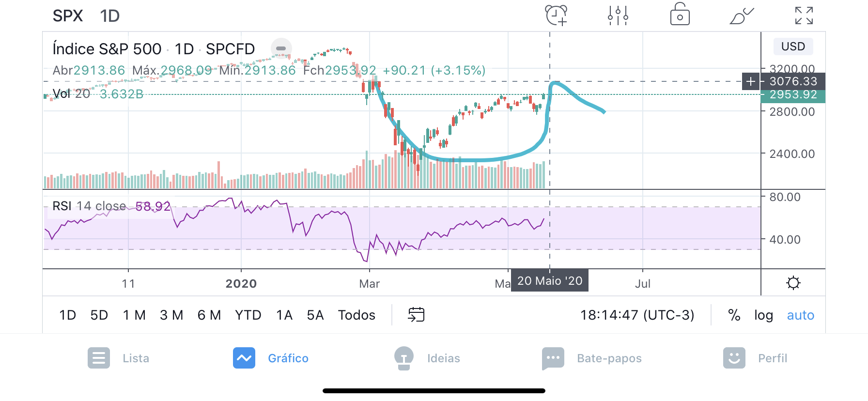This screenshot has width=868, height=401.
Task: Toggle log scale mode
Action: pos(763,315)
